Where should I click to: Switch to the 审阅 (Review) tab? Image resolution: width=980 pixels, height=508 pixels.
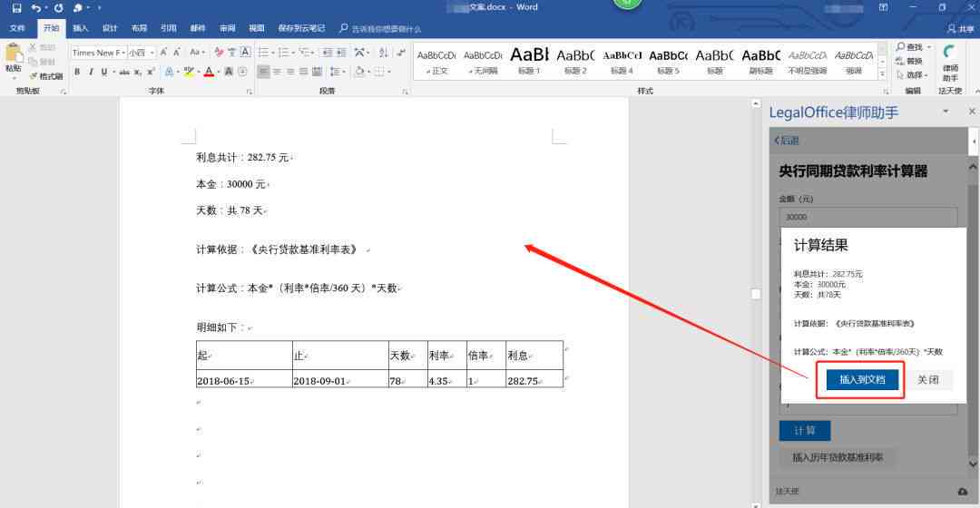point(228,28)
